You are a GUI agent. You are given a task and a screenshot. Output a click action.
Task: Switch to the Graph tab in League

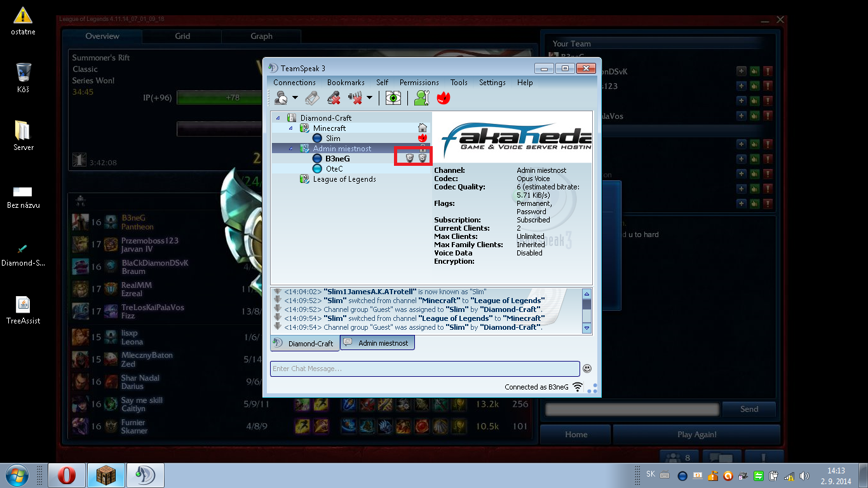click(261, 36)
